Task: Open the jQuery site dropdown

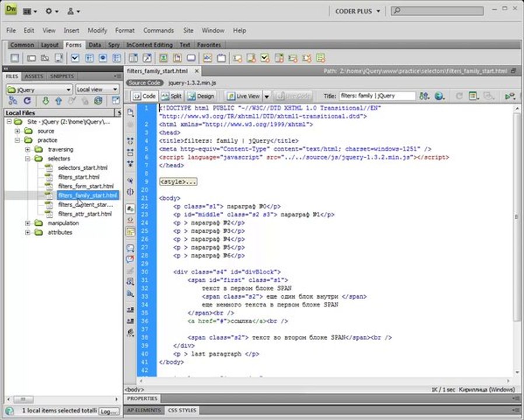Action: click(x=39, y=90)
